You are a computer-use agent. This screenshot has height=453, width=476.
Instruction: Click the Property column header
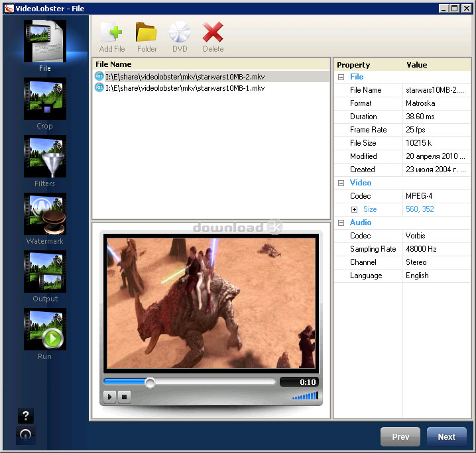pyautogui.click(x=368, y=65)
